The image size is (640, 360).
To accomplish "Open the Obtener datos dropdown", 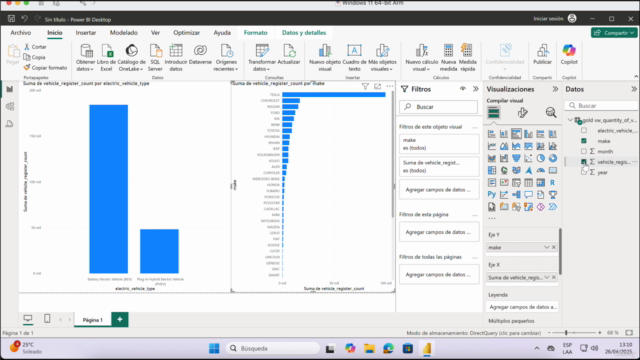I will [x=85, y=58].
